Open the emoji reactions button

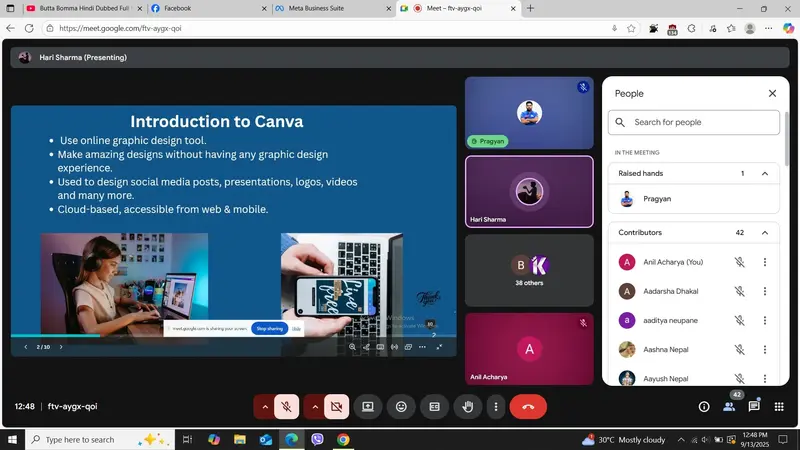[x=401, y=407]
